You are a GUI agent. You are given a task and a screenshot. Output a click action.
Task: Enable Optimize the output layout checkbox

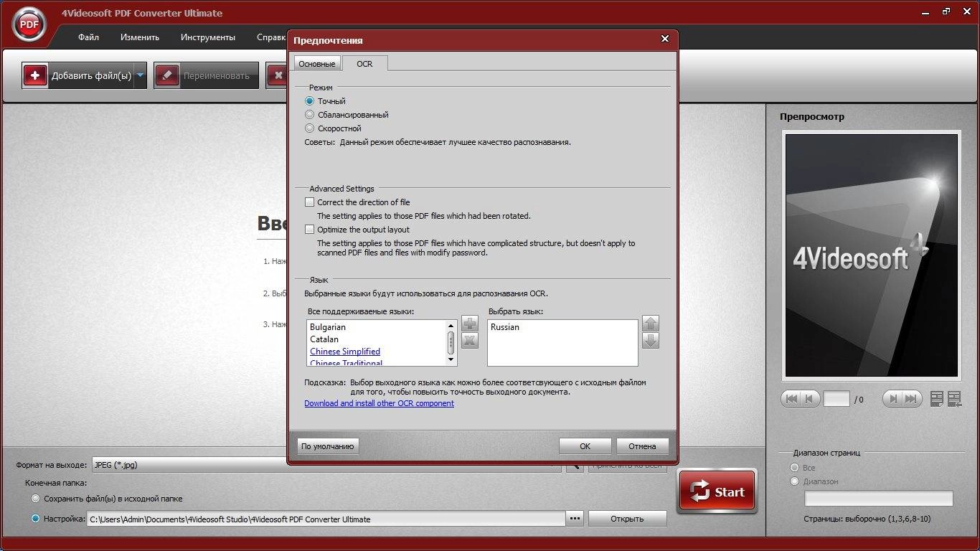(x=310, y=230)
